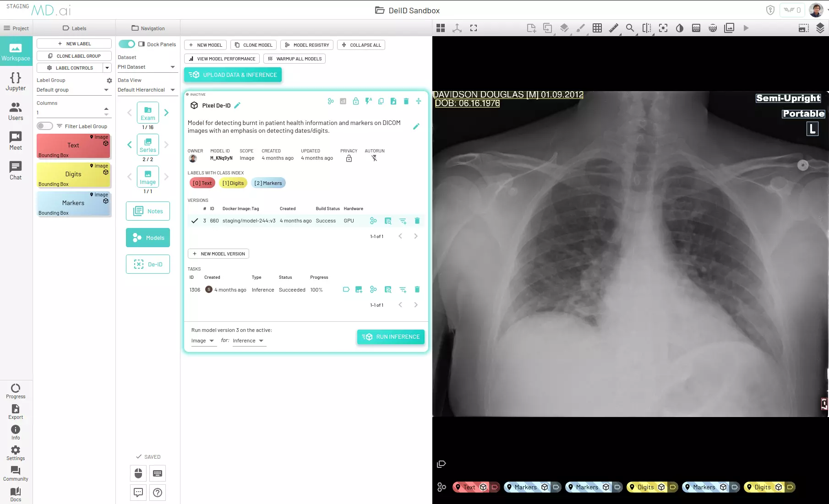
Task: Click New Model Version button
Action: coord(218,254)
